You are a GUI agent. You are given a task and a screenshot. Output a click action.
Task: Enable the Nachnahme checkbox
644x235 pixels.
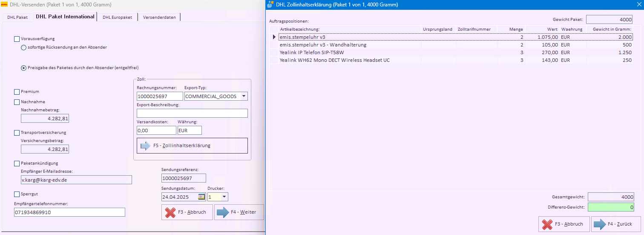pos(17,102)
